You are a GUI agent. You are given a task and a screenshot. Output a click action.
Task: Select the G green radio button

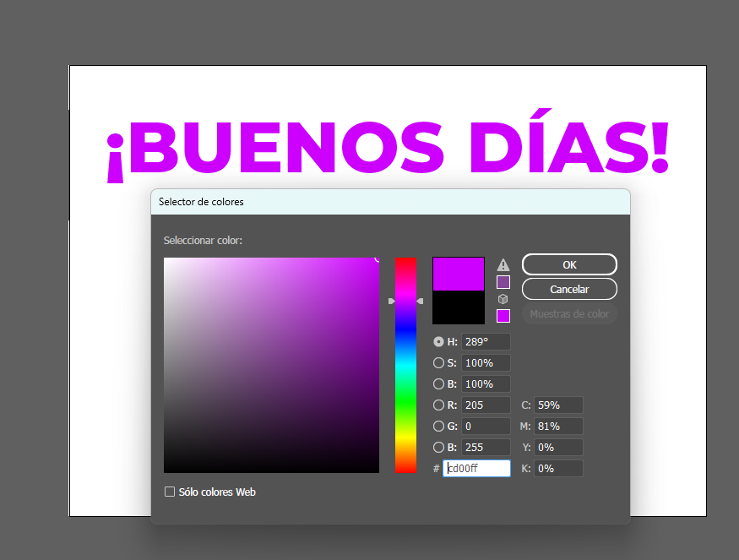[438, 427]
